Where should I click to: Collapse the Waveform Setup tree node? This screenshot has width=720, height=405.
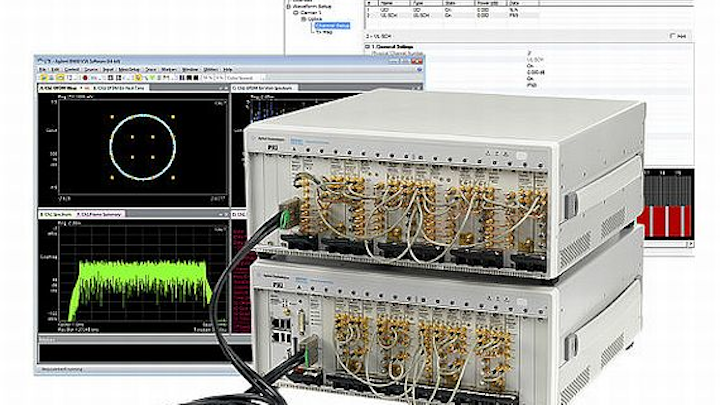pos(289,7)
